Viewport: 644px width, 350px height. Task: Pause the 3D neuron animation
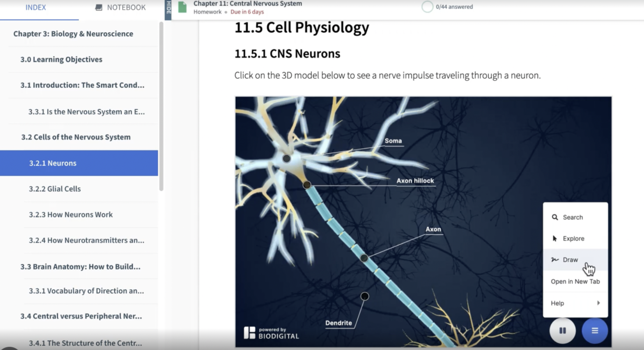click(562, 330)
